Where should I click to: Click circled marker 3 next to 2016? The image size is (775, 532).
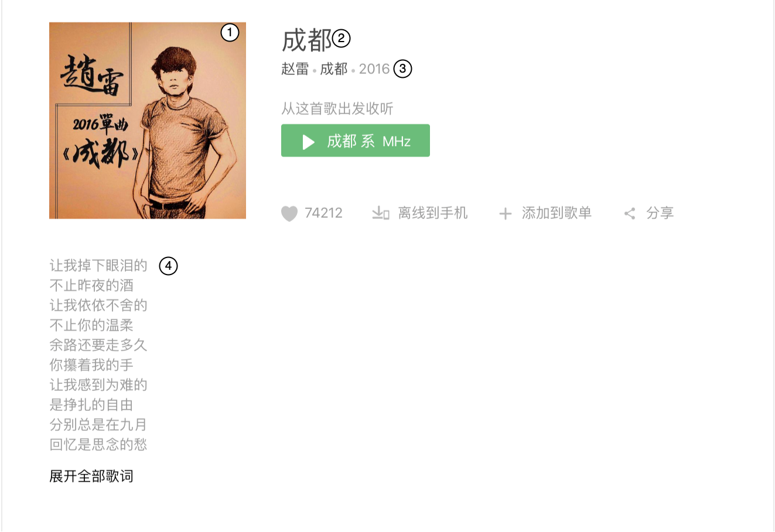point(402,68)
